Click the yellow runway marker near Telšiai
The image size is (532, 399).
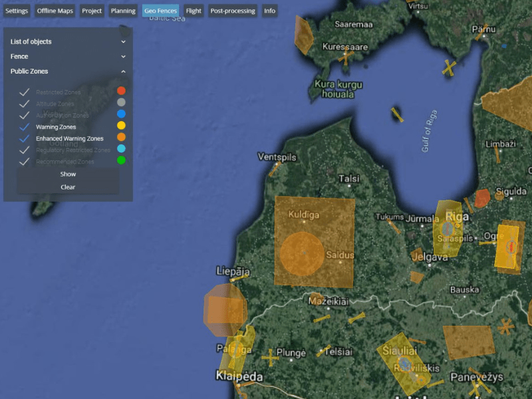(323, 351)
